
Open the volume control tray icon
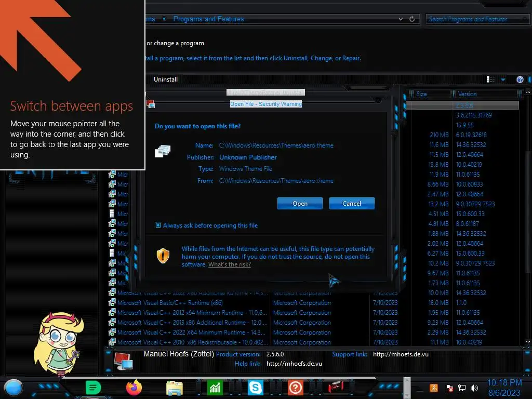(474, 388)
